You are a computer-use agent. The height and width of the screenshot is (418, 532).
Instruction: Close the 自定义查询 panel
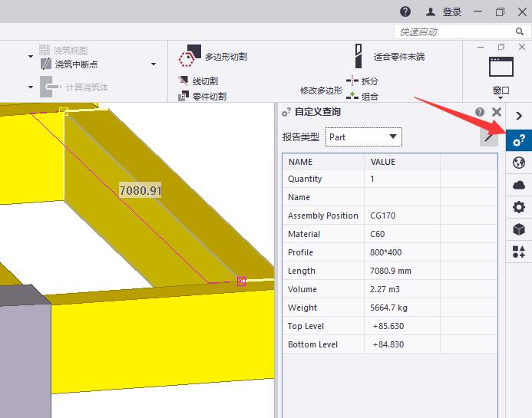click(497, 112)
